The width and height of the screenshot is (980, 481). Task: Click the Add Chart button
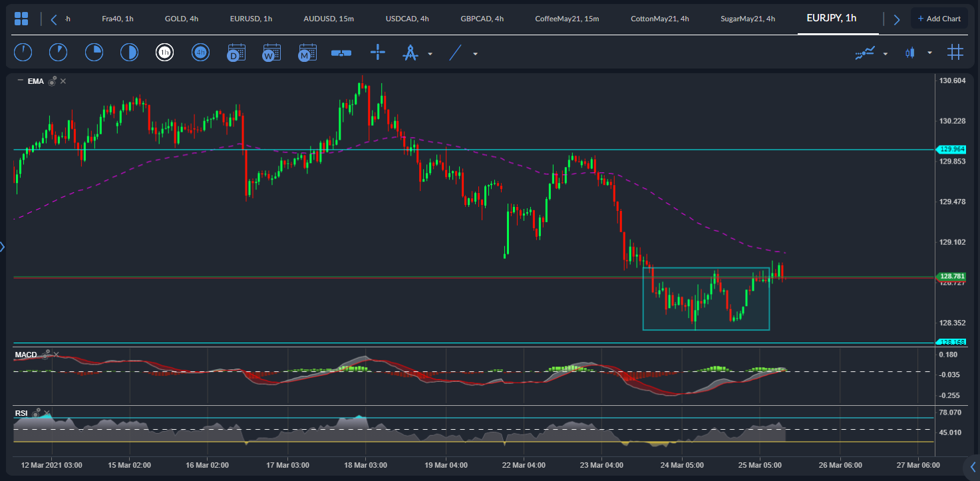pos(939,18)
